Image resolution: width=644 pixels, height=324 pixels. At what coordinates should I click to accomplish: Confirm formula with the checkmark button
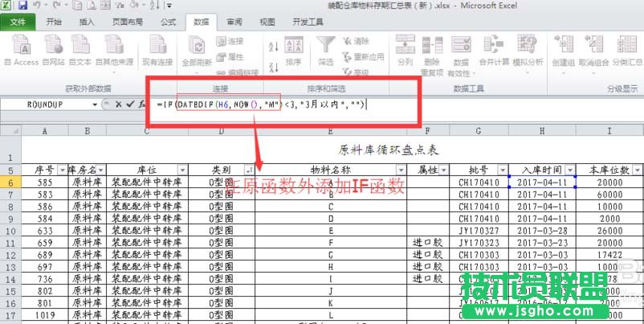coord(130,105)
